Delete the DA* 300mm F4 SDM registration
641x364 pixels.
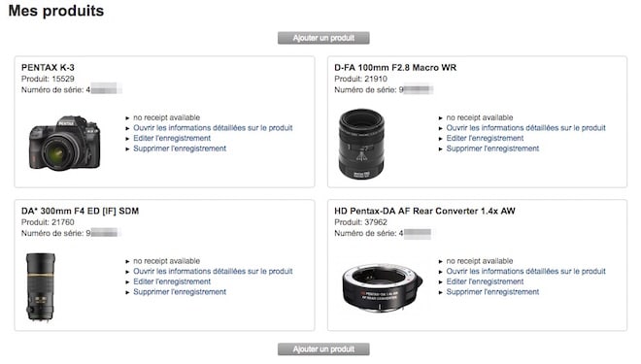pos(180,292)
